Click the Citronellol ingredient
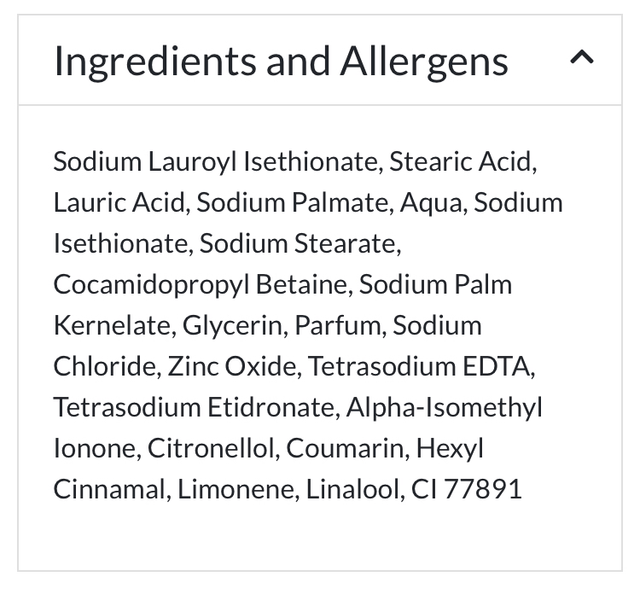Viewport: 640px width, 589px height. point(210,448)
